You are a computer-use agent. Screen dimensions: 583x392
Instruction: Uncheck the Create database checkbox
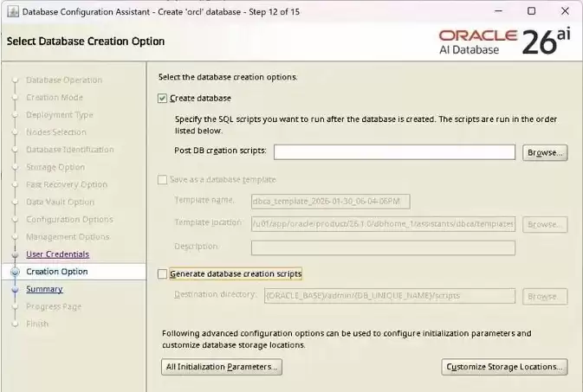[162, 99]
